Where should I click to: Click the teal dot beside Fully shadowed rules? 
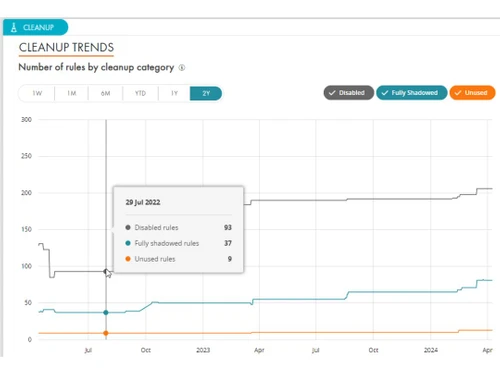(x=128, y=243)
